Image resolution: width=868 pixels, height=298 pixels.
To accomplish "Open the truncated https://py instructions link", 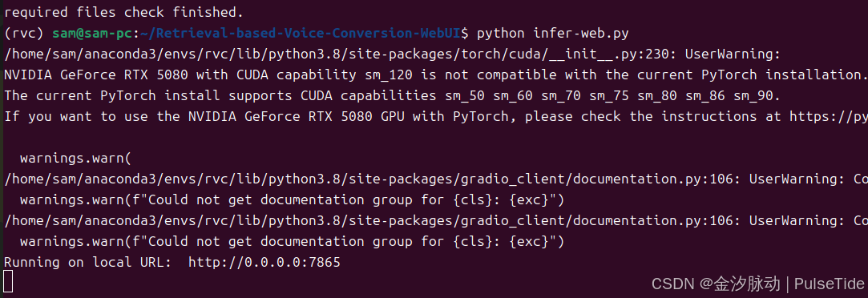I will pyautogui.click(x=829, y=117).
